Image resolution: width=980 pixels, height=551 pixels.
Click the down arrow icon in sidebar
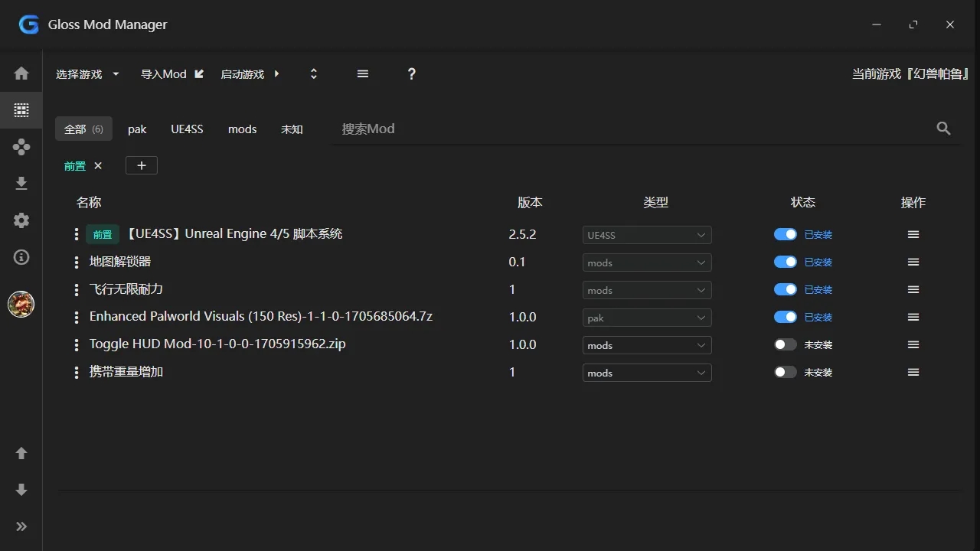point(21,490)
